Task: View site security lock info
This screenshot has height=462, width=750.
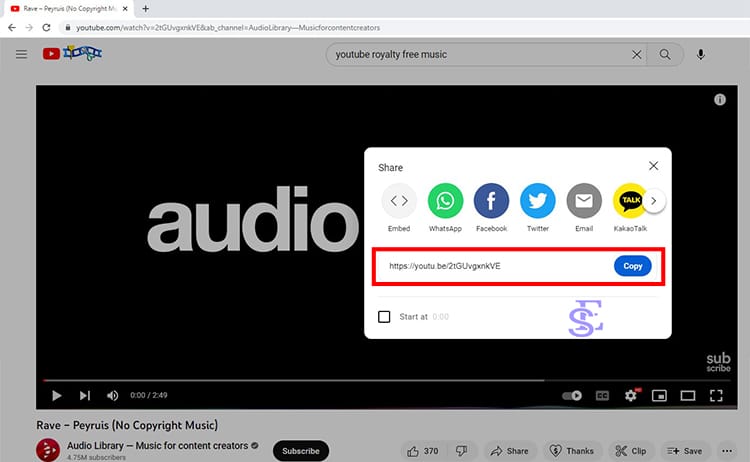Action: point(67,28)
